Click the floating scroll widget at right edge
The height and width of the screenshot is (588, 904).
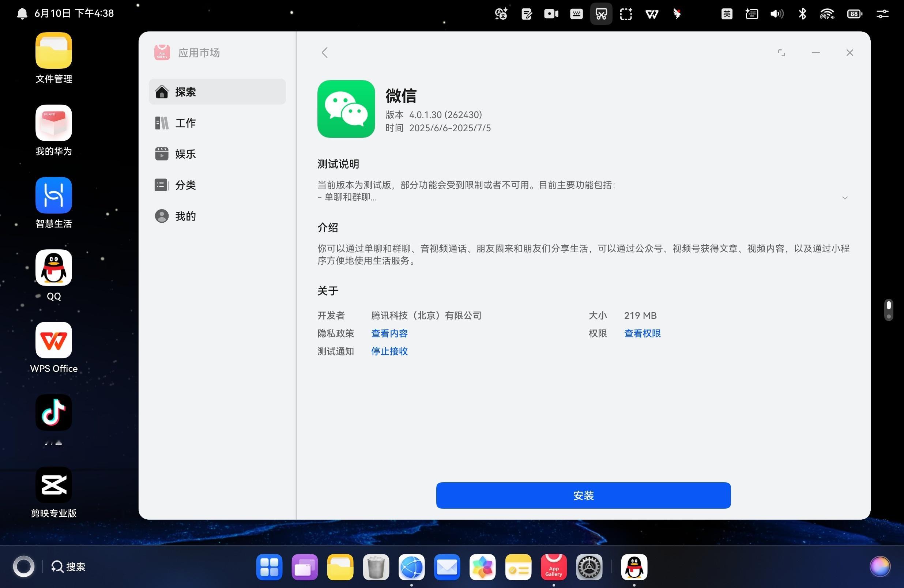[888, 310]
